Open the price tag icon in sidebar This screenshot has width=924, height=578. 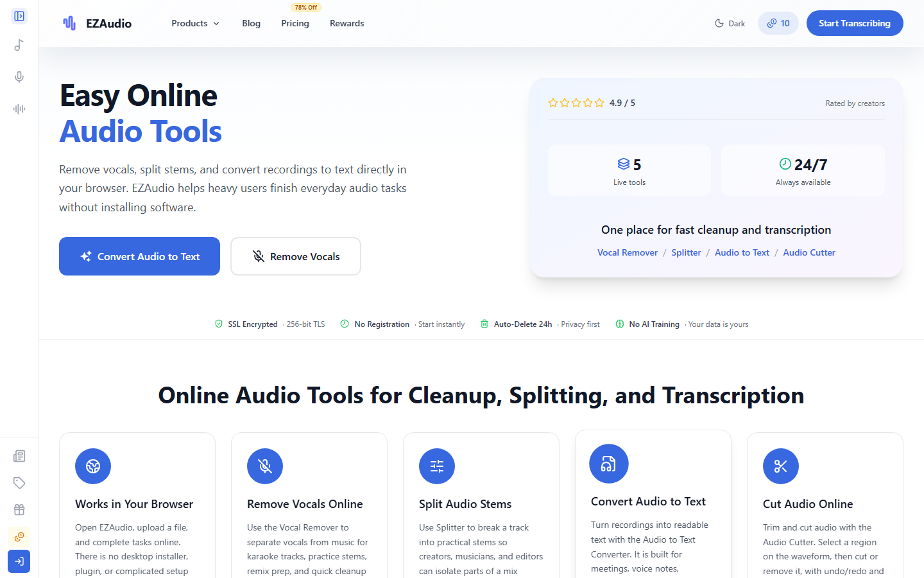click(19, 483)
